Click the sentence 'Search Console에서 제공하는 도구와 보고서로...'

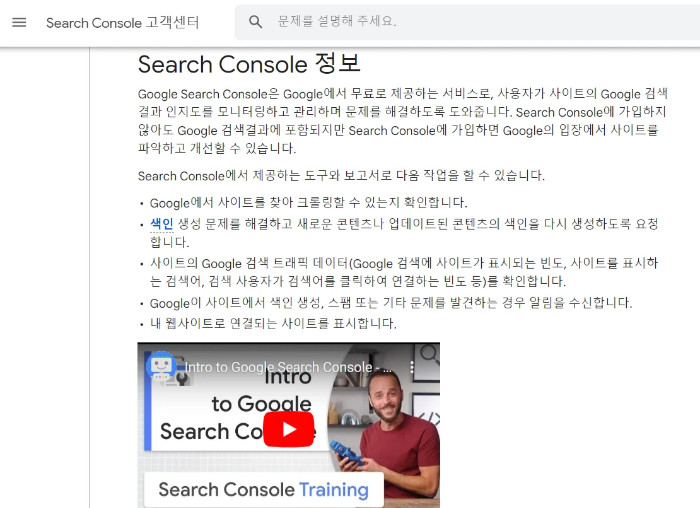click(341, 175)
